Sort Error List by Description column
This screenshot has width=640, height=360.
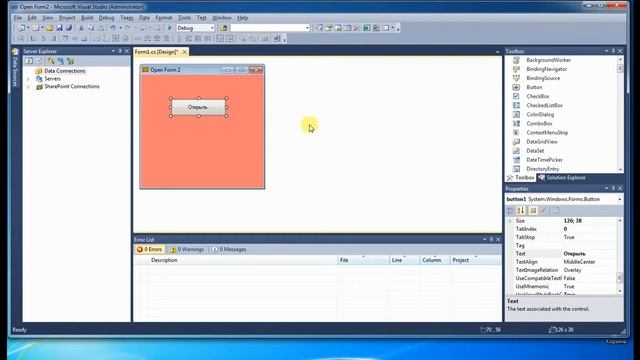coord(243,260)
